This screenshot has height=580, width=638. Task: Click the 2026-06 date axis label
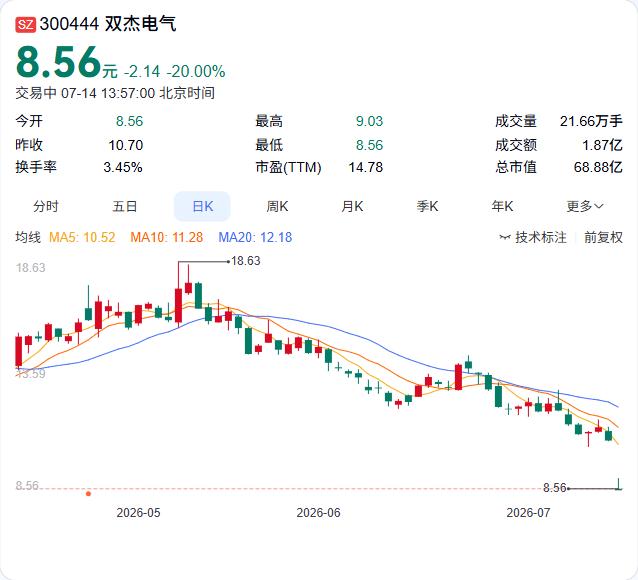pyautogui.click(x=318, y=512)
